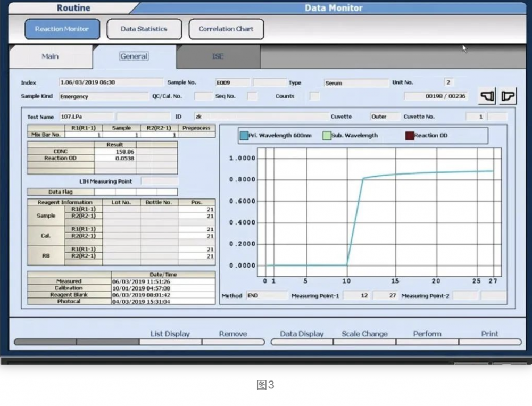Switch to the ISE tab

pos(218,56)
